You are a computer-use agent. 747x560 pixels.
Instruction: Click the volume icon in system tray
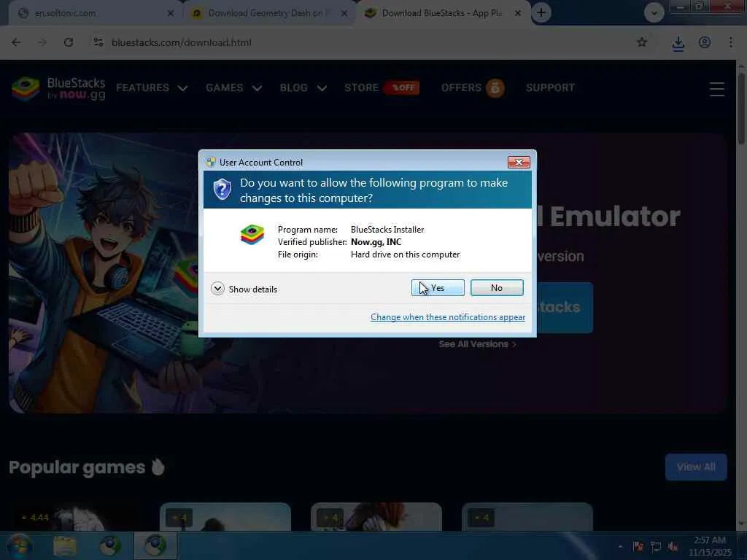coord(673,546)
